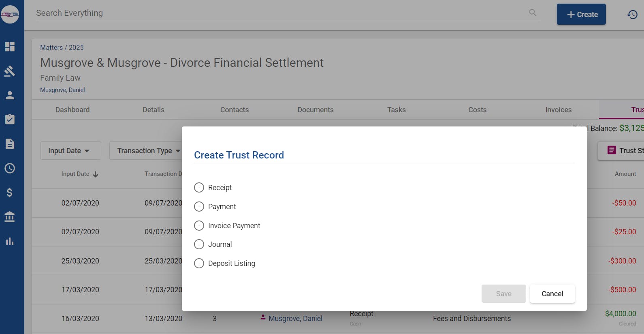Click the 25/03/2020 input date
The image size is (644, 334).
click(80, 261)
